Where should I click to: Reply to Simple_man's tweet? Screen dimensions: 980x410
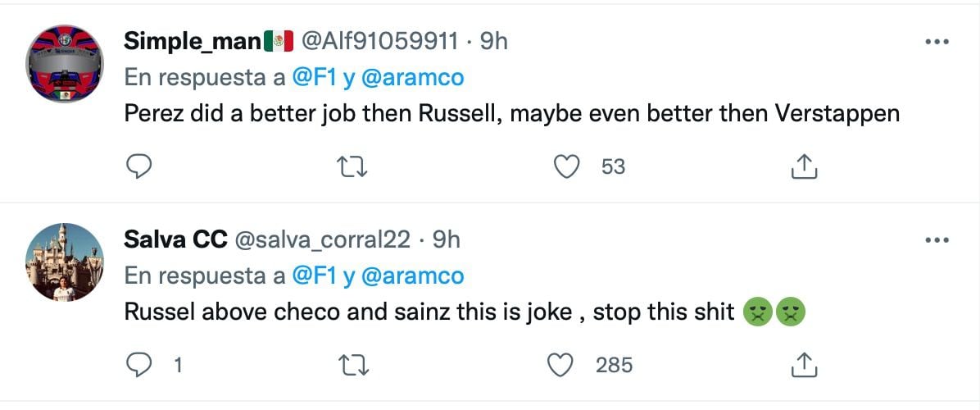[x=139, y=166]
